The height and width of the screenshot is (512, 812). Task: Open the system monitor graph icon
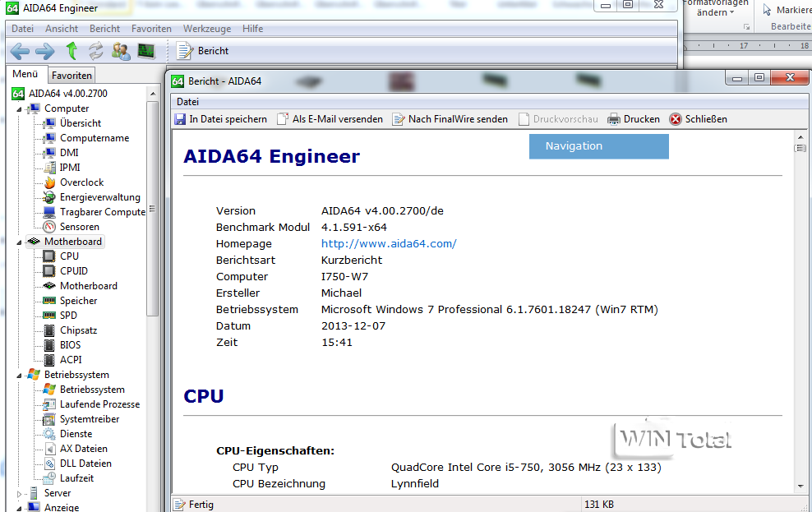(x=146, y=51)
